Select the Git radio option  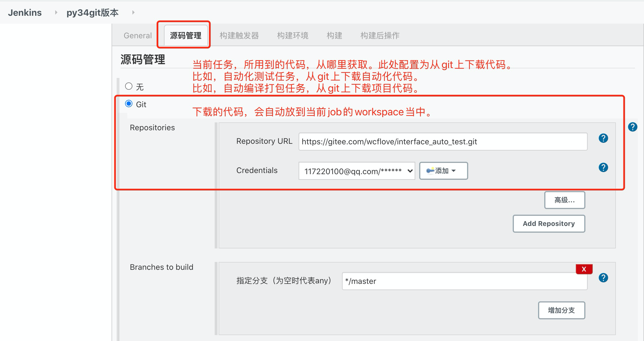(129, 104)
